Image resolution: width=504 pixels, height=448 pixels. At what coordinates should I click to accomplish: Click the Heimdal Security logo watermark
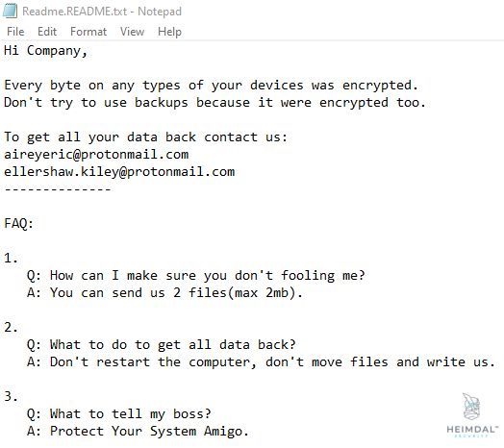coord(472,415)
